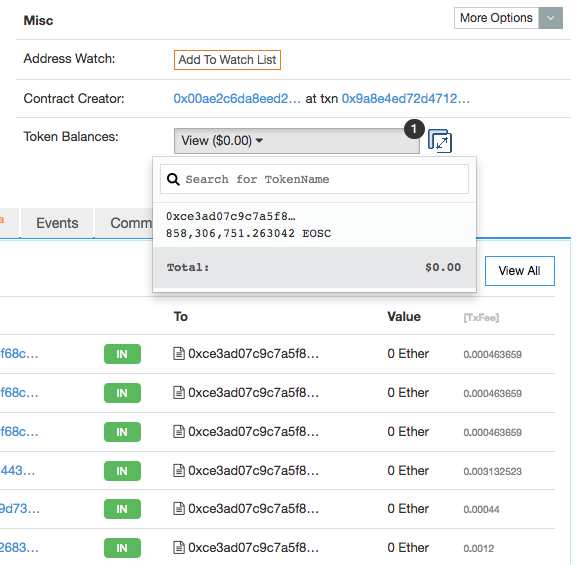Click the contract icon in second transaction row
The image size is (586, 565).
tap(179, 392)
